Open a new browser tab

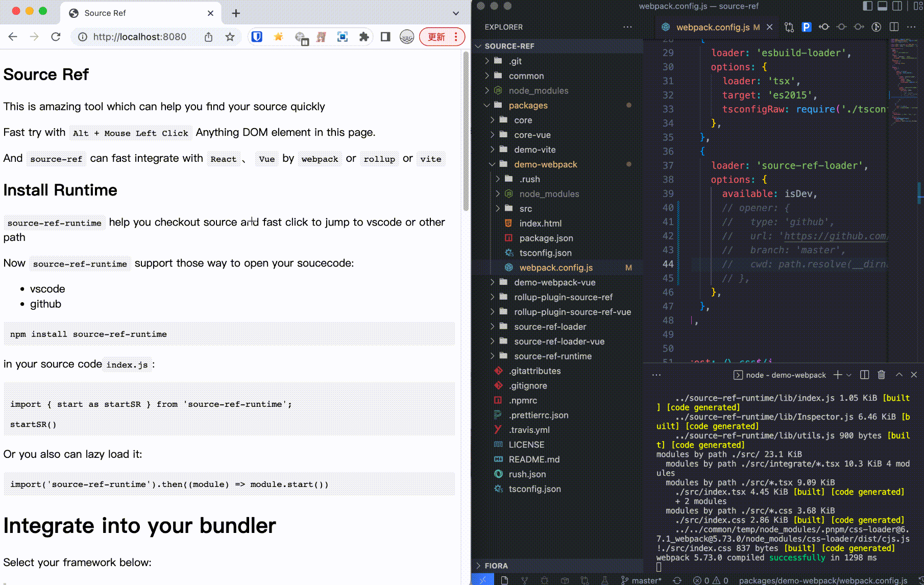tap(236, 13)
